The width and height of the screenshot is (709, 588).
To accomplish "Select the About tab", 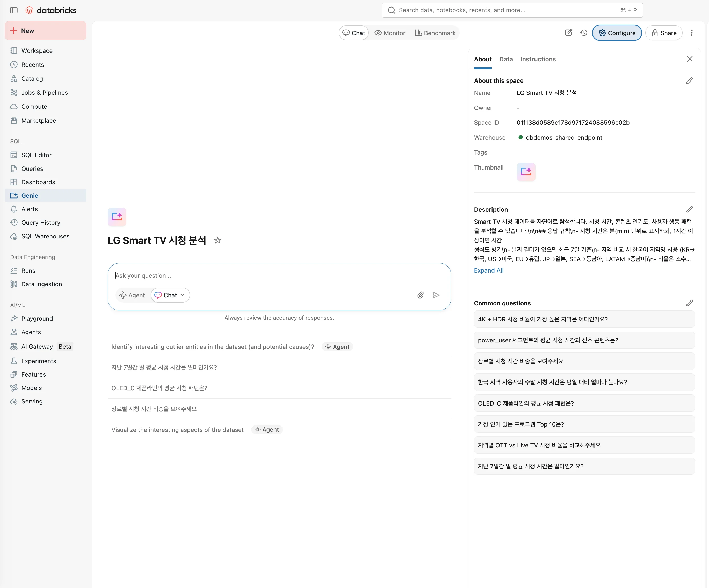I will point(482,59).
